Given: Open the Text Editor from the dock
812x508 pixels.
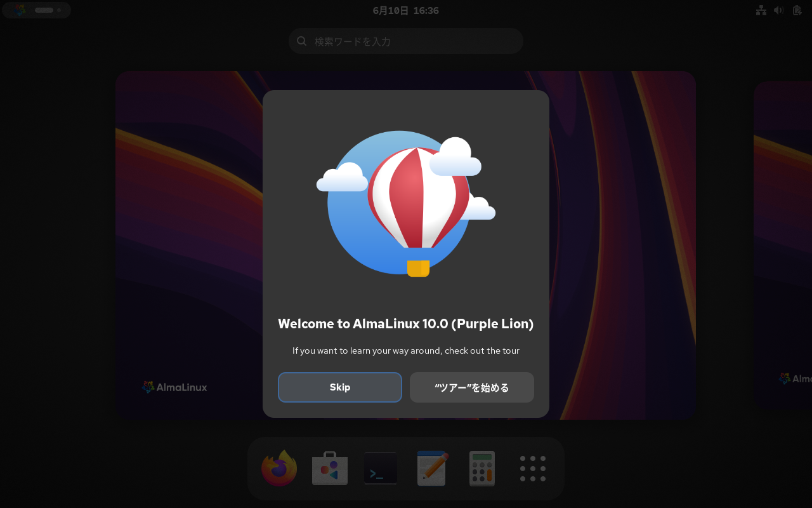Looking at the screenshot, I should click(x=431, y=468).
